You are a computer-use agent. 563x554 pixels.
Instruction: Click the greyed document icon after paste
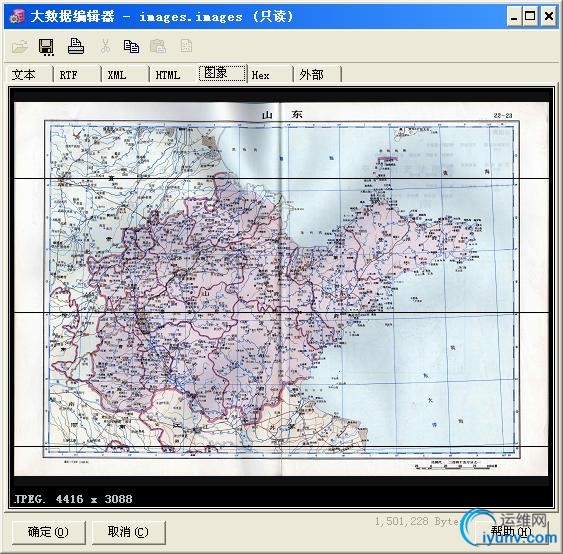pyautogui.click(x=186, y=46)
